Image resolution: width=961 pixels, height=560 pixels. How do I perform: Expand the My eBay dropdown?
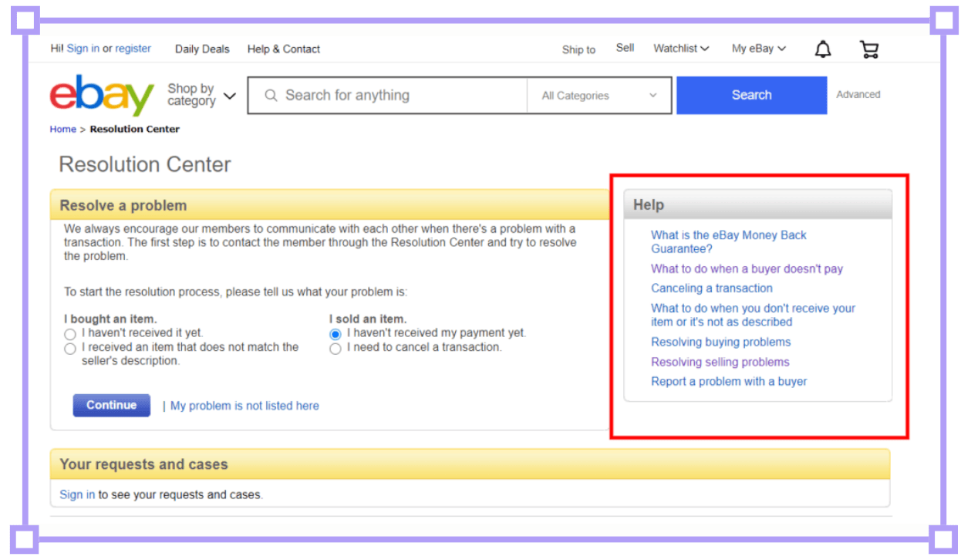[759, 49]
